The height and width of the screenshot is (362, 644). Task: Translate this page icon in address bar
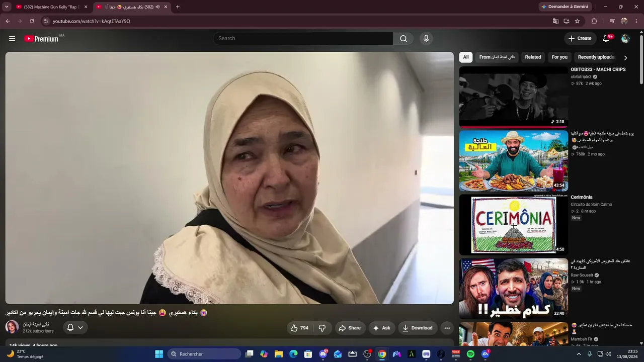pyautogui.click(x=555, y=21)
